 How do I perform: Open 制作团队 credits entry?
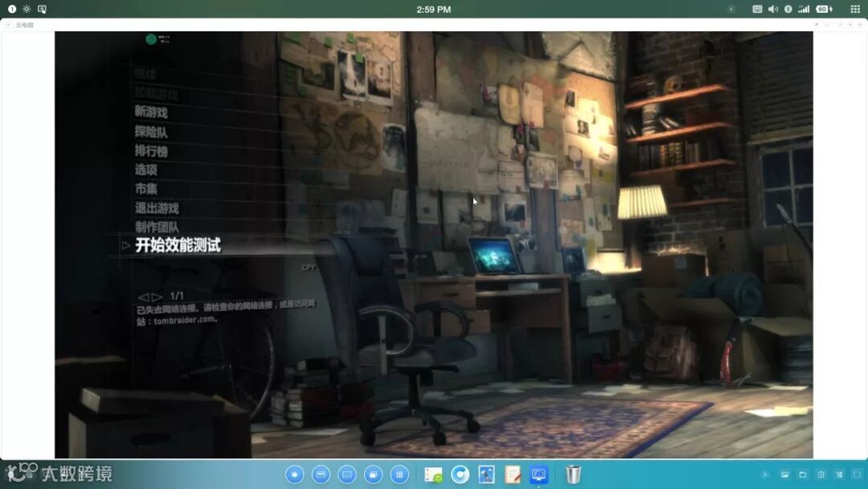pos(157,227)
